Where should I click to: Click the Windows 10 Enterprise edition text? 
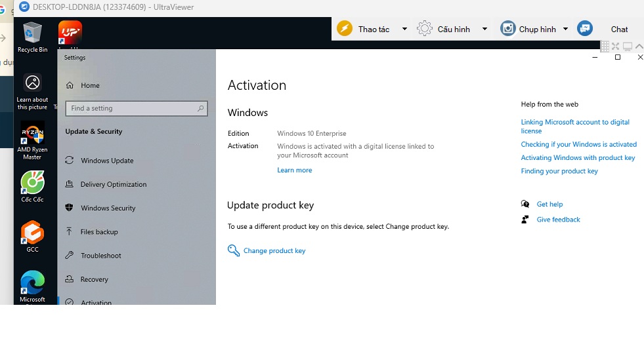[312, 133]
